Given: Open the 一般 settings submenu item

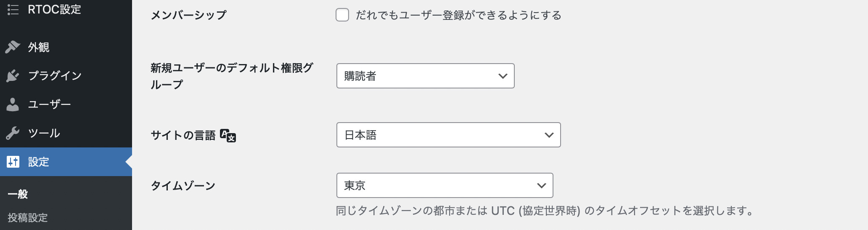Looking at the screenshot, I should [x=18, y=194].
